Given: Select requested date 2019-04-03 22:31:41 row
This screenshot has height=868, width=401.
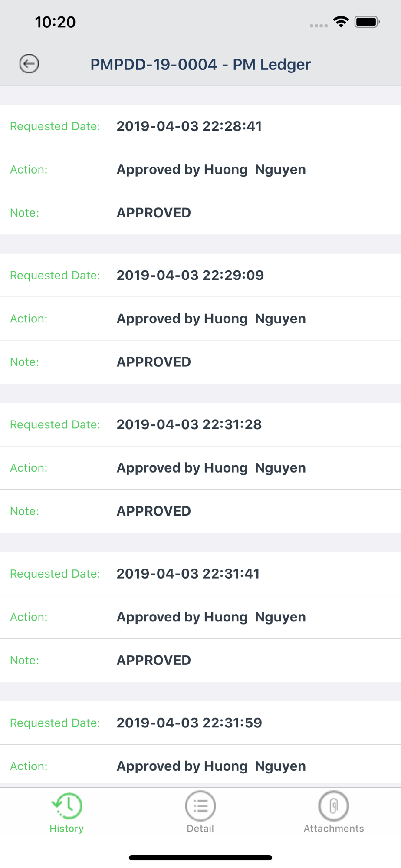Looking at the screenshot, I should 188,574.
